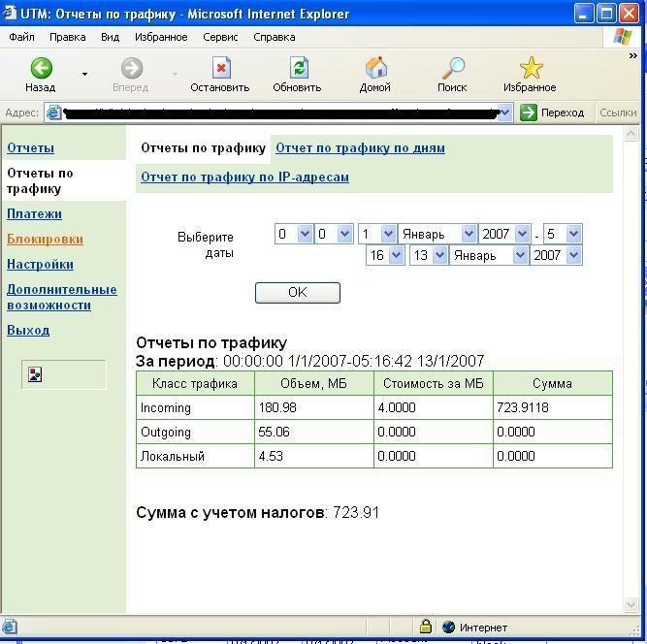Open the Блокировки sidebar link
The height and width of the screenshot is (644, 647).
(45, 239)
